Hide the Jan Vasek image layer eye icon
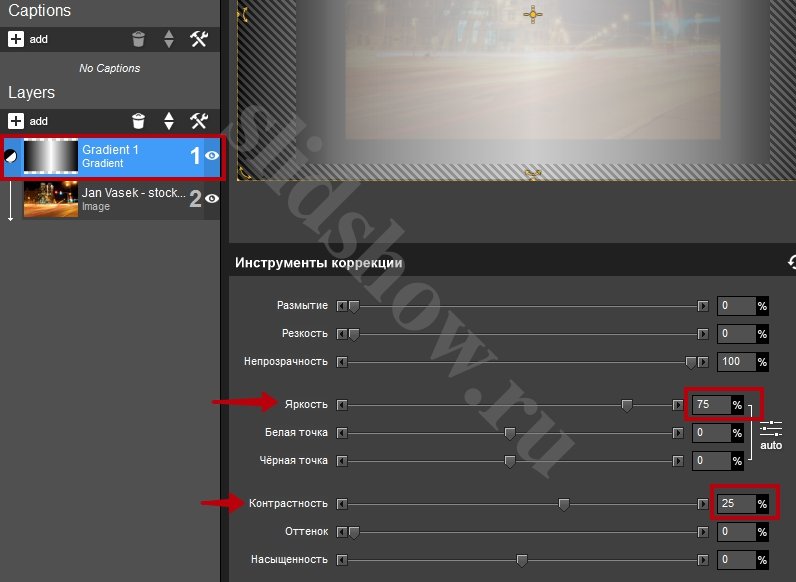Viewport: 796px width, 582px height. 212,199
